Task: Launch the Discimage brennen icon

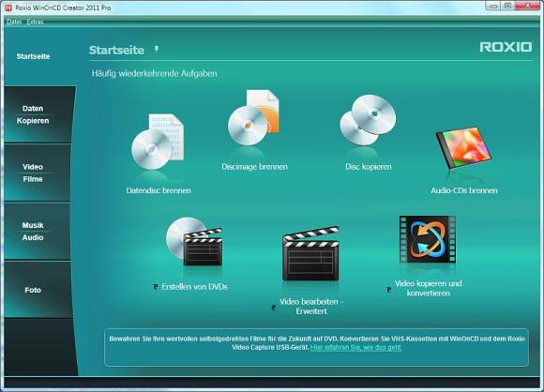Action: 253,117
